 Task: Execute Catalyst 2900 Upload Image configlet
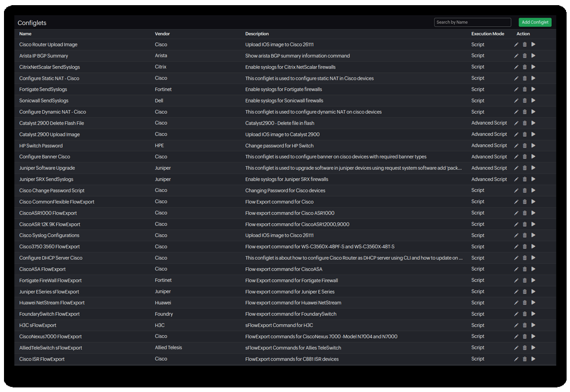click(534, 134)
